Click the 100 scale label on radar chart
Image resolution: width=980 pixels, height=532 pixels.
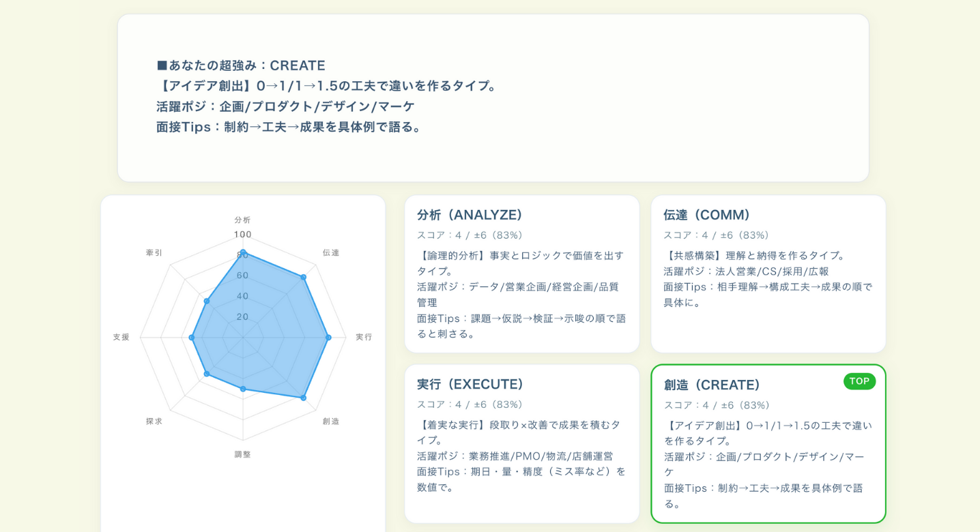click(x=243, y=235)
